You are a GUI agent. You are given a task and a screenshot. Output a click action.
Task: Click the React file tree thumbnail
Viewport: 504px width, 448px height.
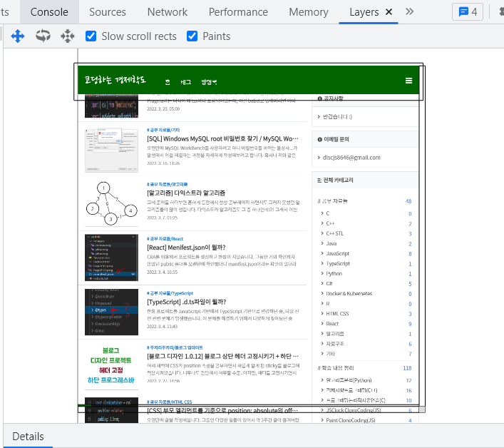[111, 258]
